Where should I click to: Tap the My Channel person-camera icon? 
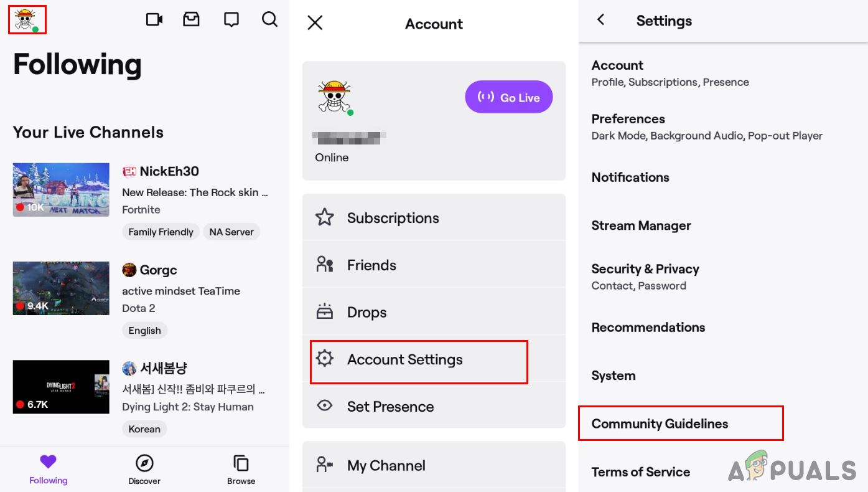(325, 465)
